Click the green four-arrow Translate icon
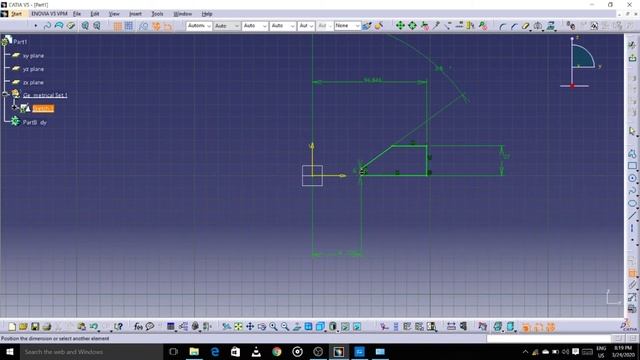The image size is (640, 360). tap(400, 26)
